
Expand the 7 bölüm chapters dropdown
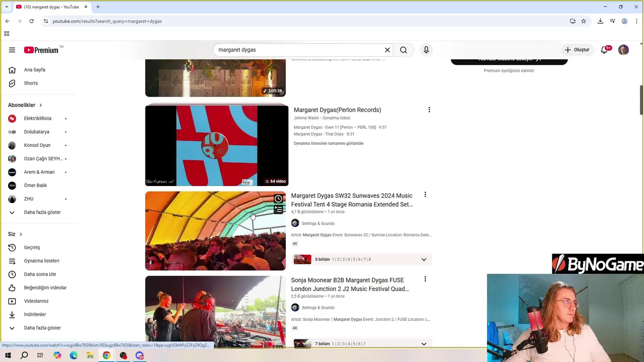[424, 344]
